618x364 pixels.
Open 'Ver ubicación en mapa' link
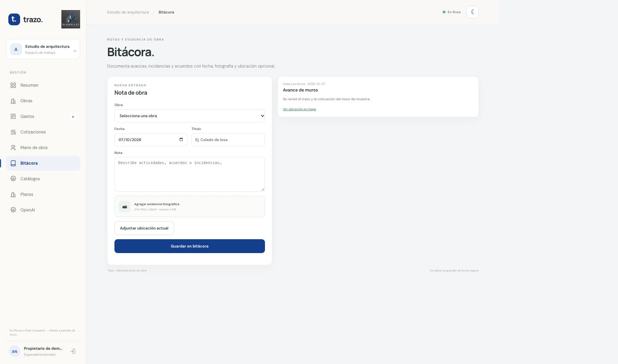299,109
